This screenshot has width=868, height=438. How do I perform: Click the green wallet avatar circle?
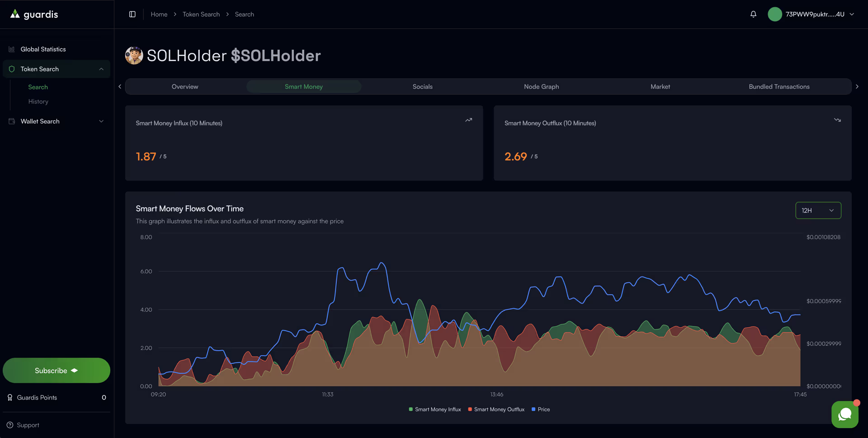[774, 14]
